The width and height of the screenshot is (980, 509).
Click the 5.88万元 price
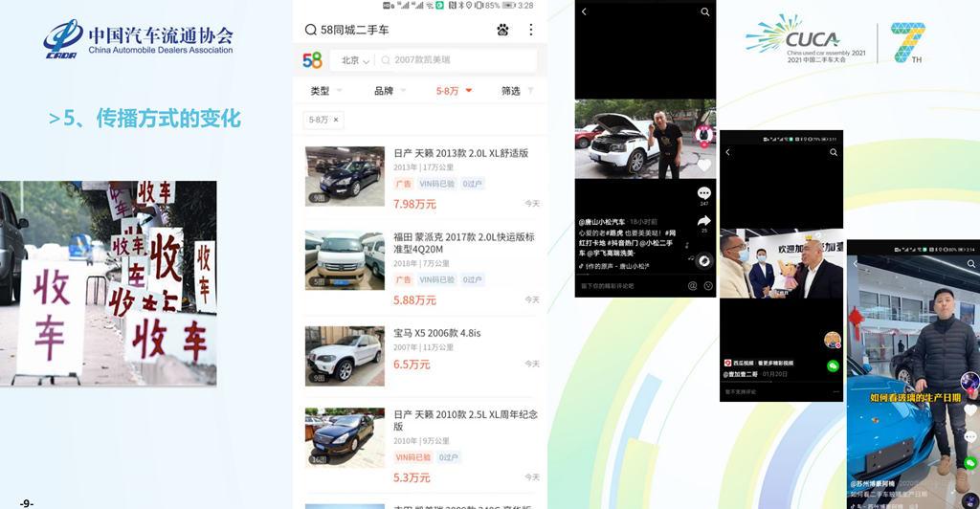(414, 300)
